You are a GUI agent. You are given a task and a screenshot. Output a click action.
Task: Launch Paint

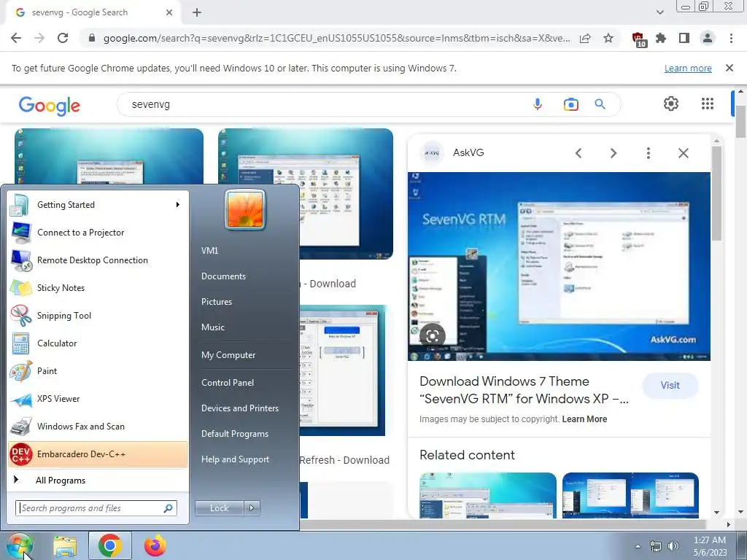click(98, 371)
